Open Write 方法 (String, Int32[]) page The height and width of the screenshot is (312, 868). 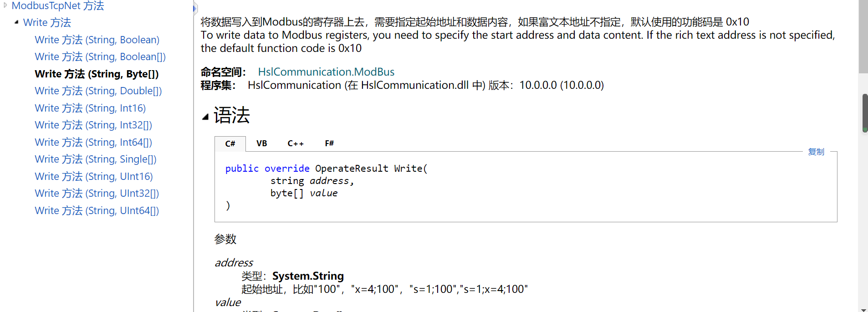(x=93, y=125)
